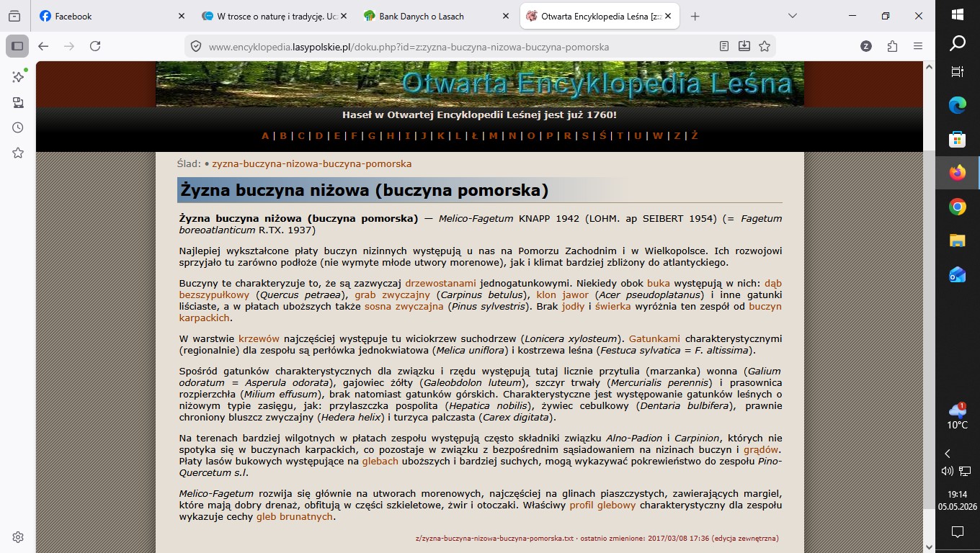The width and height of the screenshot is (980, 553).
Task: Open the recent browsing dropdown at top-left
Action: coord(14,16)
